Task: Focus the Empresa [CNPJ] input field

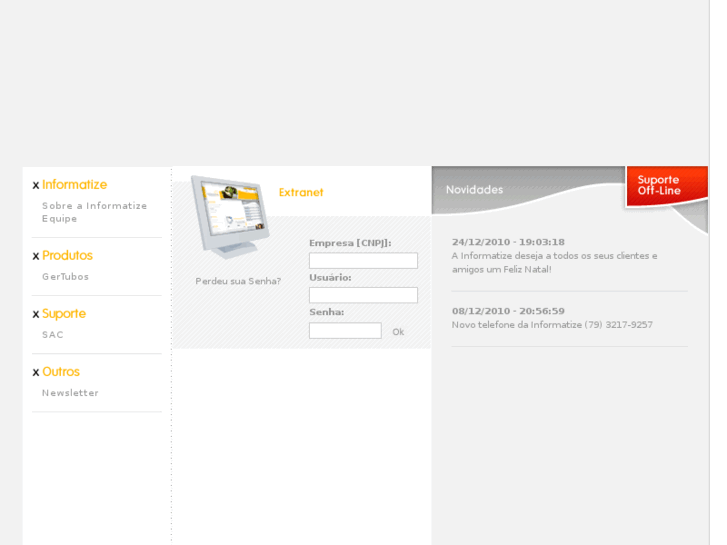Action: [364, 261]
